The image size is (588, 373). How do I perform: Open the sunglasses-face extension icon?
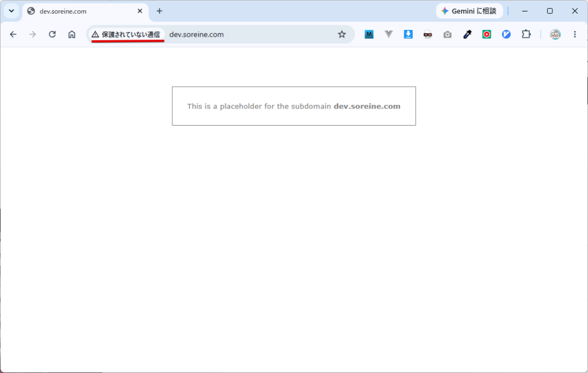tap(428, 34)
